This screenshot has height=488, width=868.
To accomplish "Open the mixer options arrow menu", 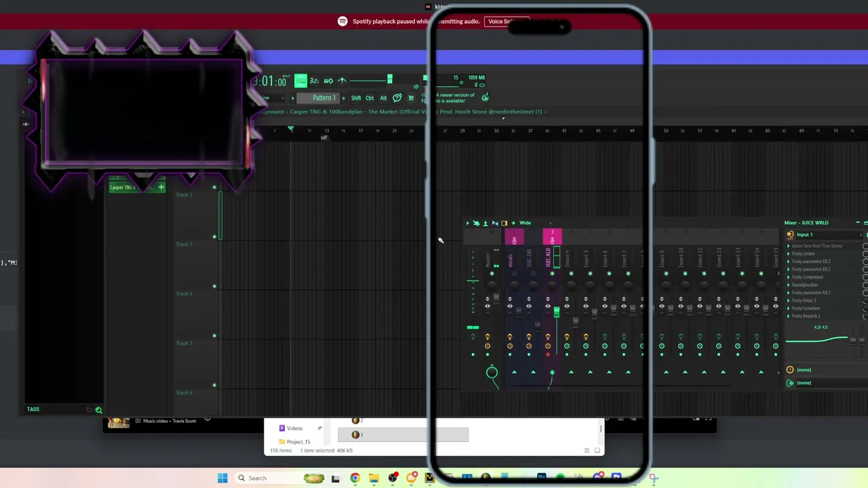I will (467, 223).
